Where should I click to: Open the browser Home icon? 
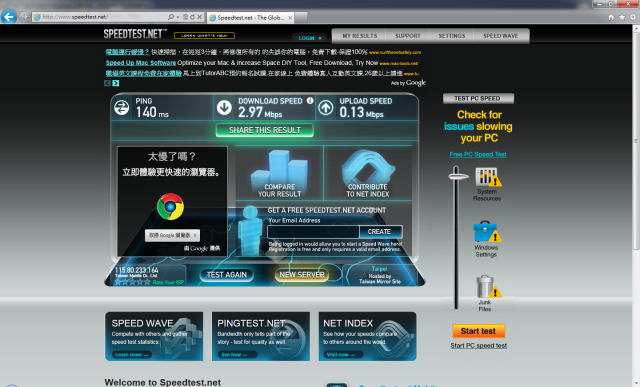click(x=611, y=17)
